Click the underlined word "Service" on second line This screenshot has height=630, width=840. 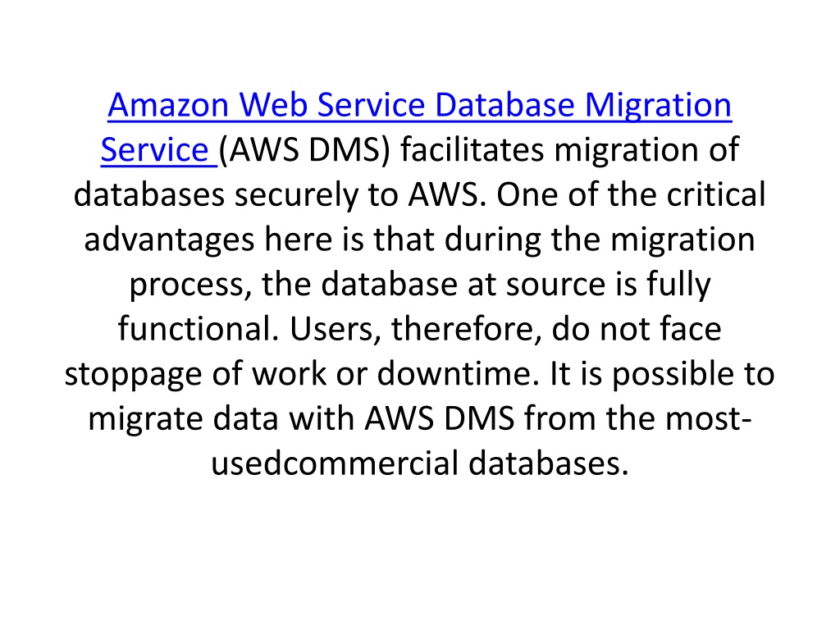pyautogui.click(x=154, y=149)
